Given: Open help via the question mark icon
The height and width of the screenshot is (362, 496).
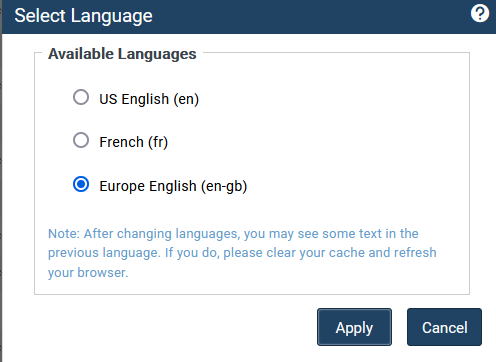Looking at the screenshot, I should click(480, 14).
